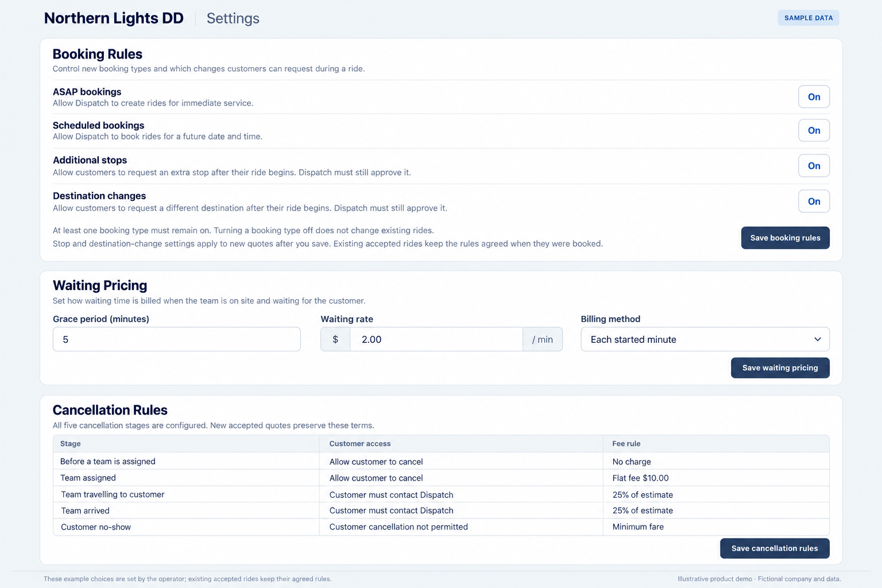The width and height of the screenshot is (882, 588).
Task: Click the Settings page heading
Action: coord(233,18)
